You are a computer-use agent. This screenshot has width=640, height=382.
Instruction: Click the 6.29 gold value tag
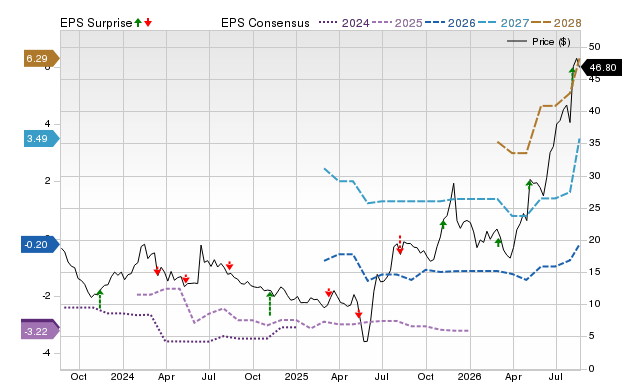[42, 58]
